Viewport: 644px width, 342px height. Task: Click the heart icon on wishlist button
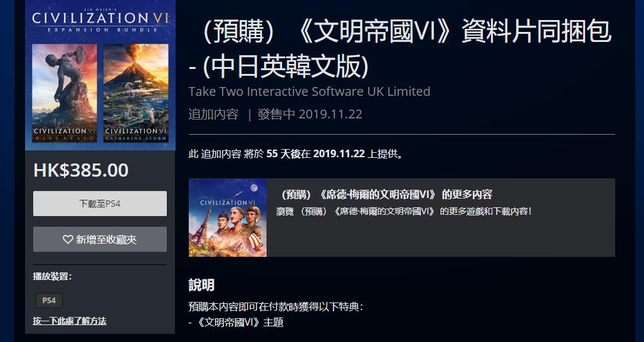[x=68, y=239]
